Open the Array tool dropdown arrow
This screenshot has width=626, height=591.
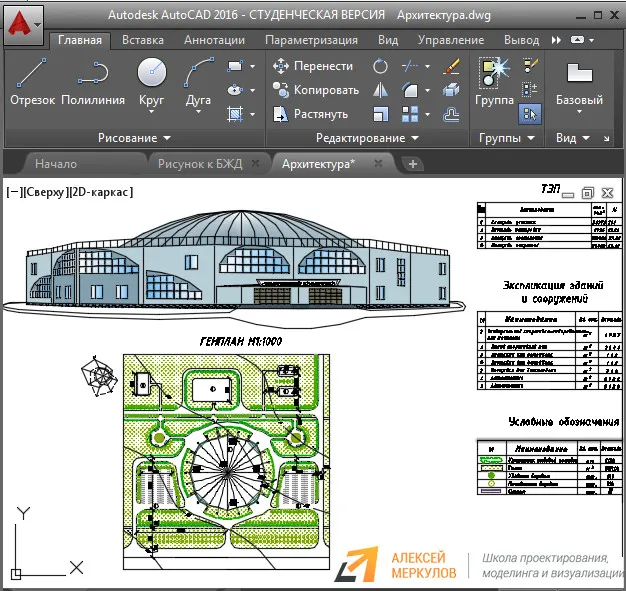click(x=428, y=114)
